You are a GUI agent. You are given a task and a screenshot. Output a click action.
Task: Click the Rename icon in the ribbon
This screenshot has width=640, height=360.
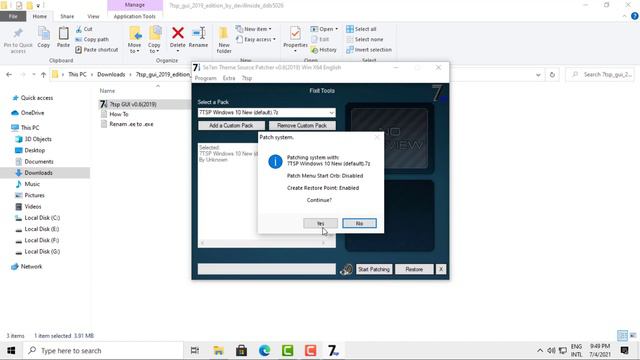(198, 33)
